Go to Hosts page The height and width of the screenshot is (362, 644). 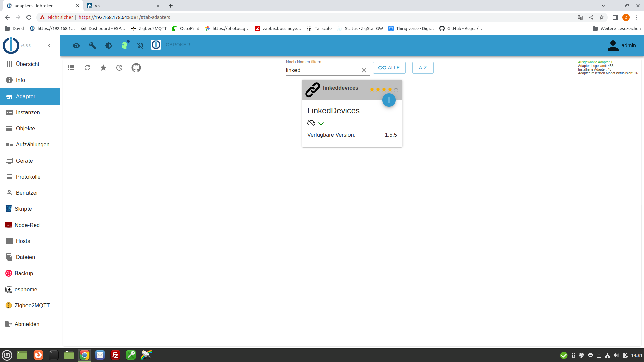30,241
